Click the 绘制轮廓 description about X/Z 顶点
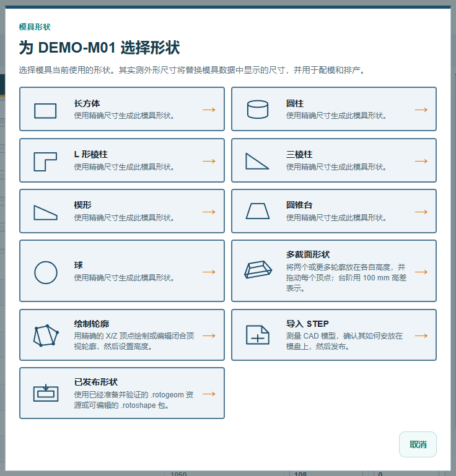This screenshot has width=456, height=476. click(x=134, y=341)
